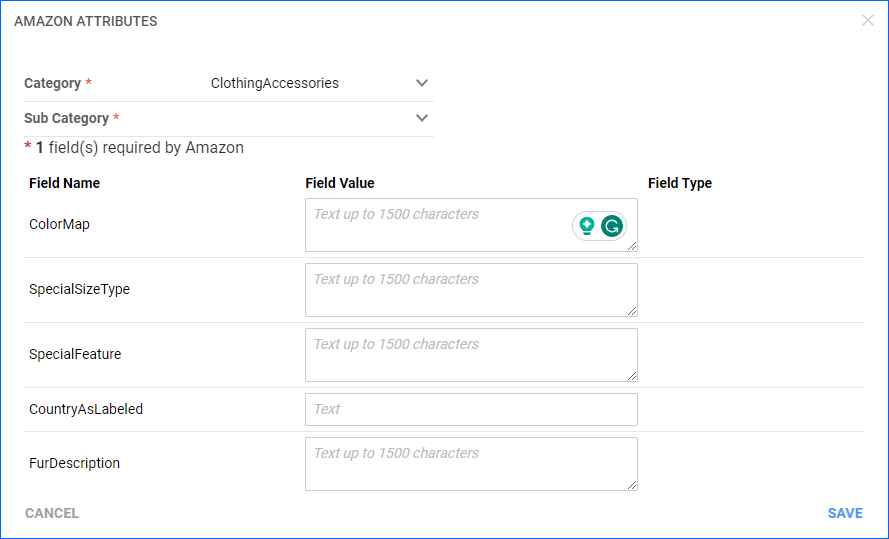This screenshot has height=539, width=889.
Task: Click the Grammarly icon in ColorMap field
Action: pos(612,226)
